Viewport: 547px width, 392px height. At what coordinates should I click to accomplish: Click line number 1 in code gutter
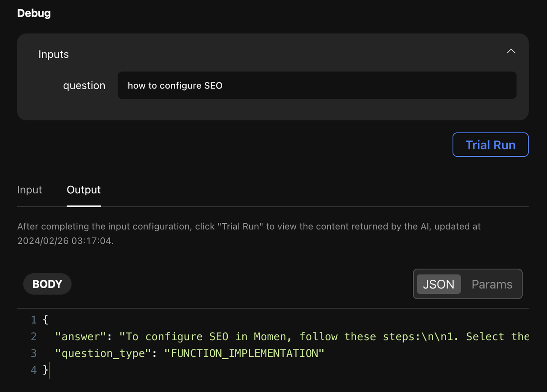34,320
